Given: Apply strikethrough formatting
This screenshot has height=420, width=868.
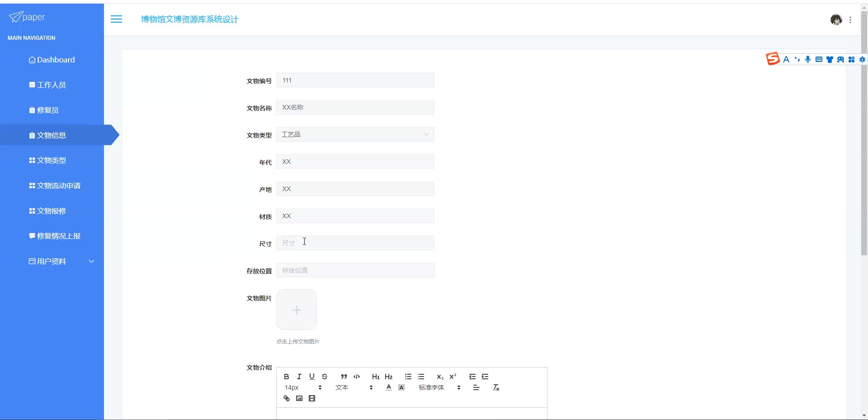Looking at the screenshot, I should point(324,377).
